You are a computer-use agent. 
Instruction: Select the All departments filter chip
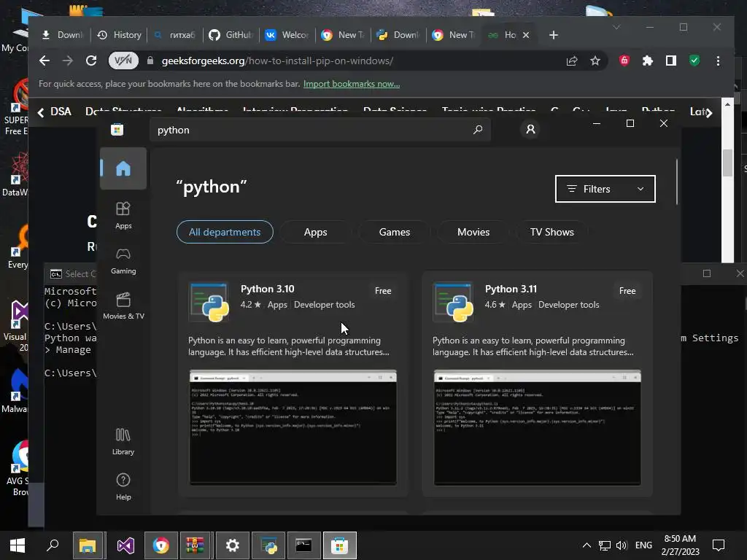(x=225, y=232)
